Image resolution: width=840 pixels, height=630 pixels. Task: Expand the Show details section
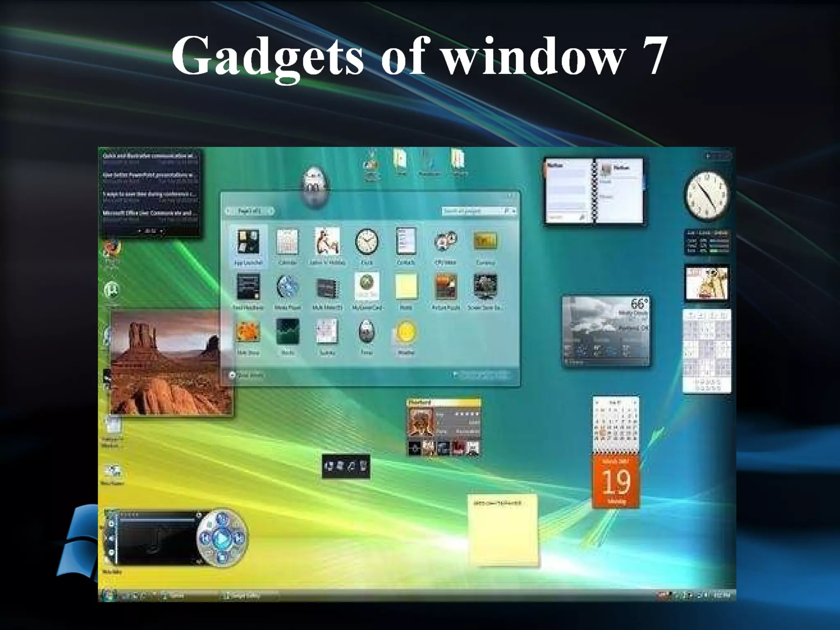233,375
